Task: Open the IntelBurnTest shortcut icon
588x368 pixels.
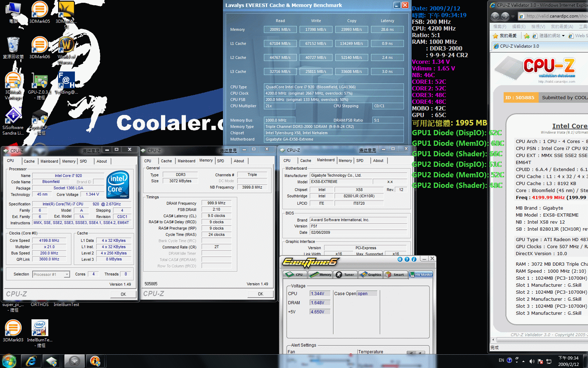Action: pos(40,333)
